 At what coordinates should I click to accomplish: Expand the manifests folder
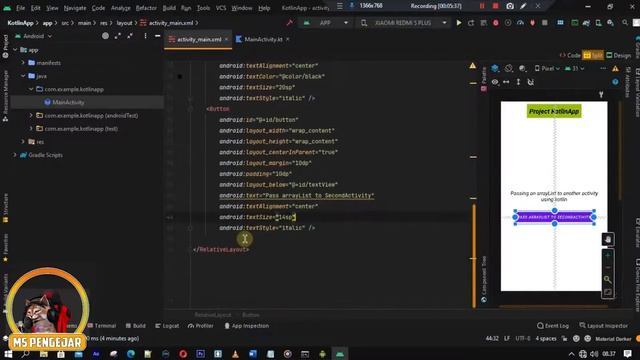[x=23, y=63]
